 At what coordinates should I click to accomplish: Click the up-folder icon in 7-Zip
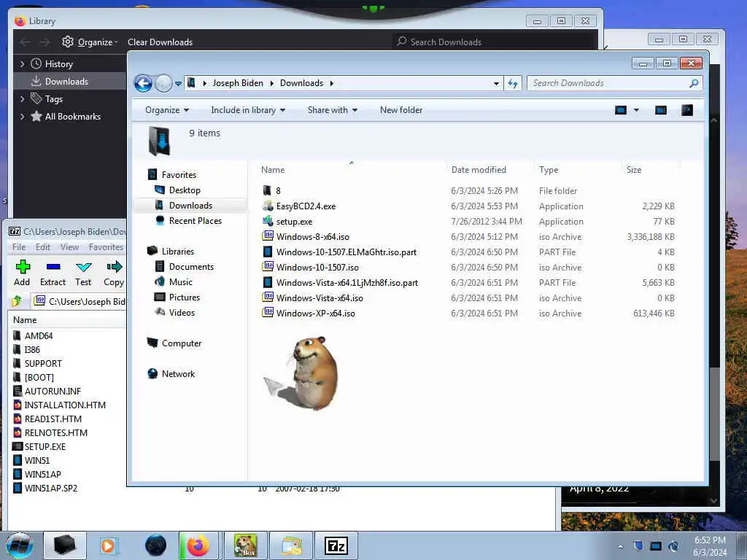tap(18, 301)
